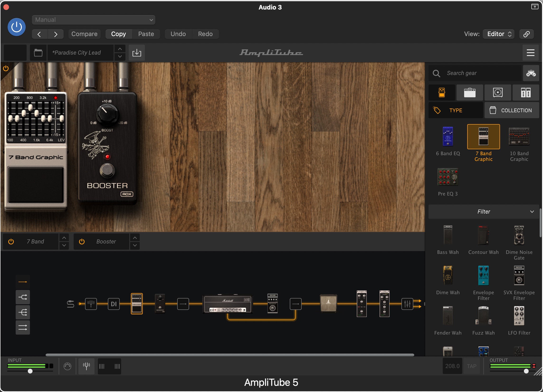Go to previous plugin setting arrow

click(x=39, y=34)
